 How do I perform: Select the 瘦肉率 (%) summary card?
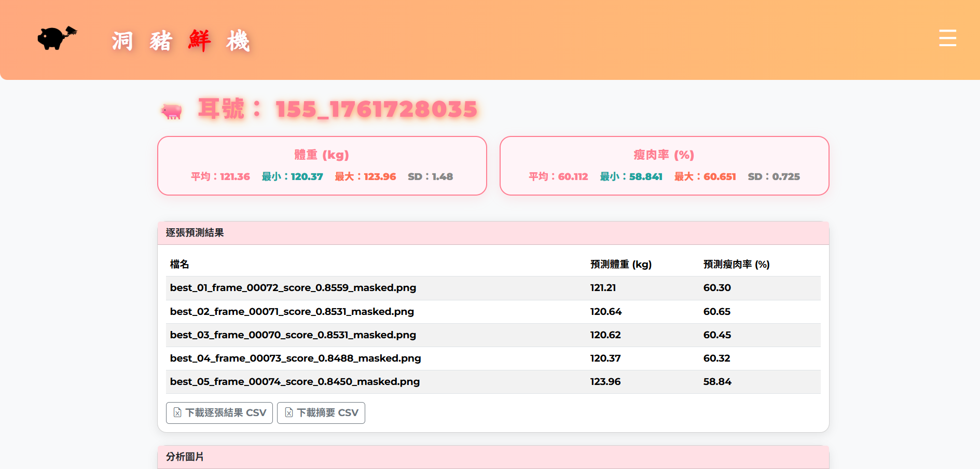pos(664,165)
